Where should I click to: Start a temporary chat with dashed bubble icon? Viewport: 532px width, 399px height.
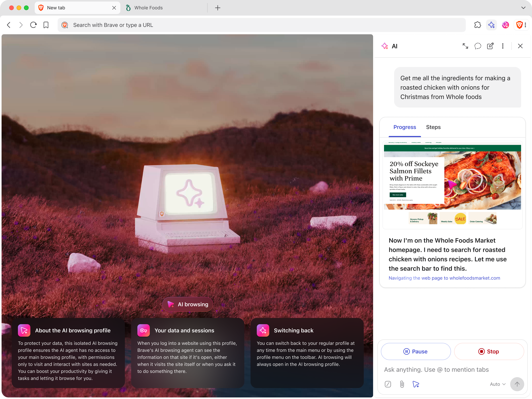tap(478, 46)
